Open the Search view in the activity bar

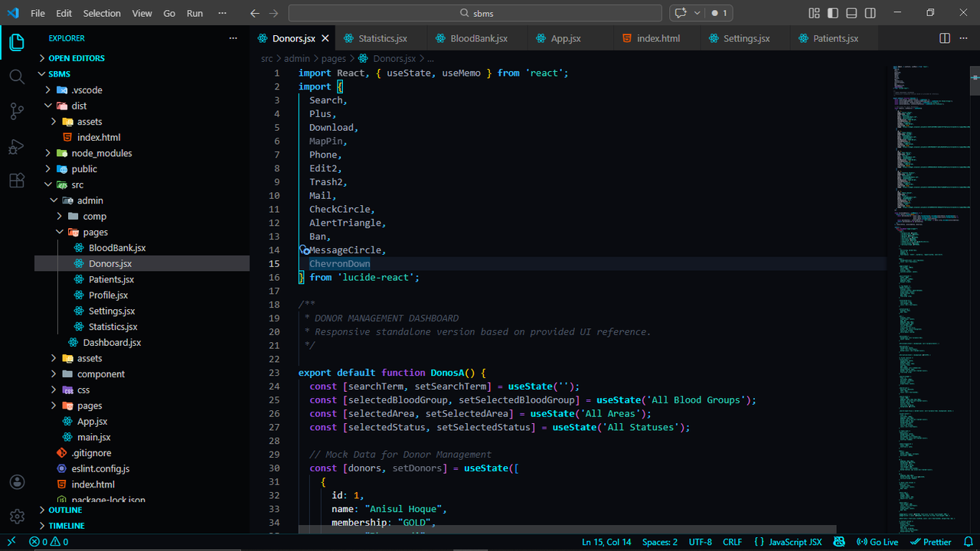coord(17,77)
